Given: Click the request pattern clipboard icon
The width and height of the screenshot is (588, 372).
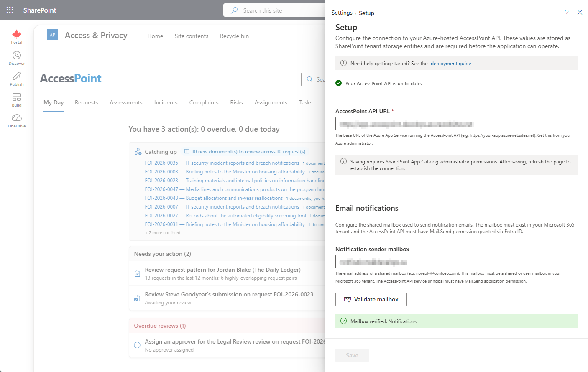Looking at the screenshot, I should (x=137, y=273).
